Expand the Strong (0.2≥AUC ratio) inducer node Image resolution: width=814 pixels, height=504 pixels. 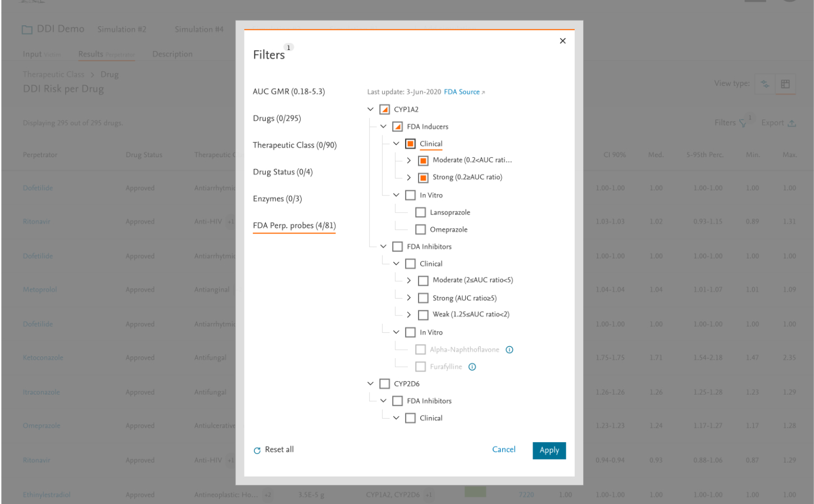408,177
